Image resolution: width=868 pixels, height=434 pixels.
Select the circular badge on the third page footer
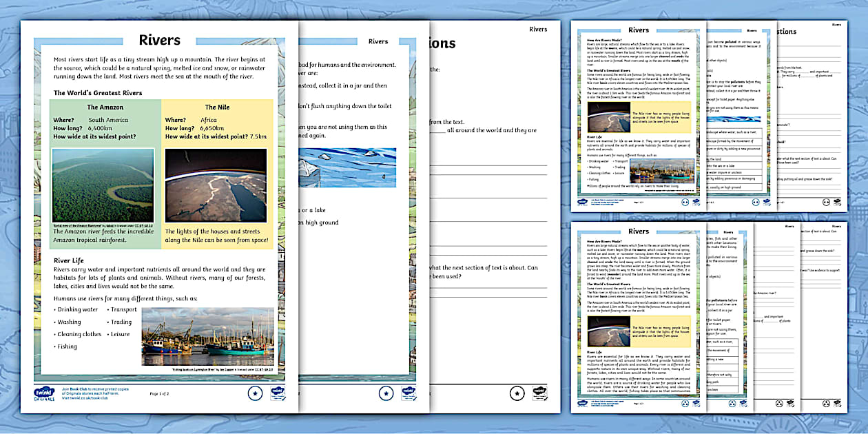point(517,393)
